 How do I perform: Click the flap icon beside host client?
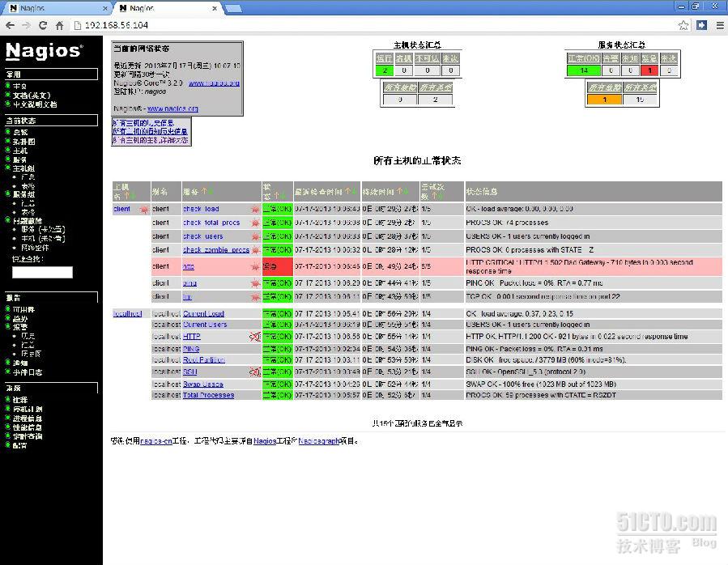click(x=144, y=210)
